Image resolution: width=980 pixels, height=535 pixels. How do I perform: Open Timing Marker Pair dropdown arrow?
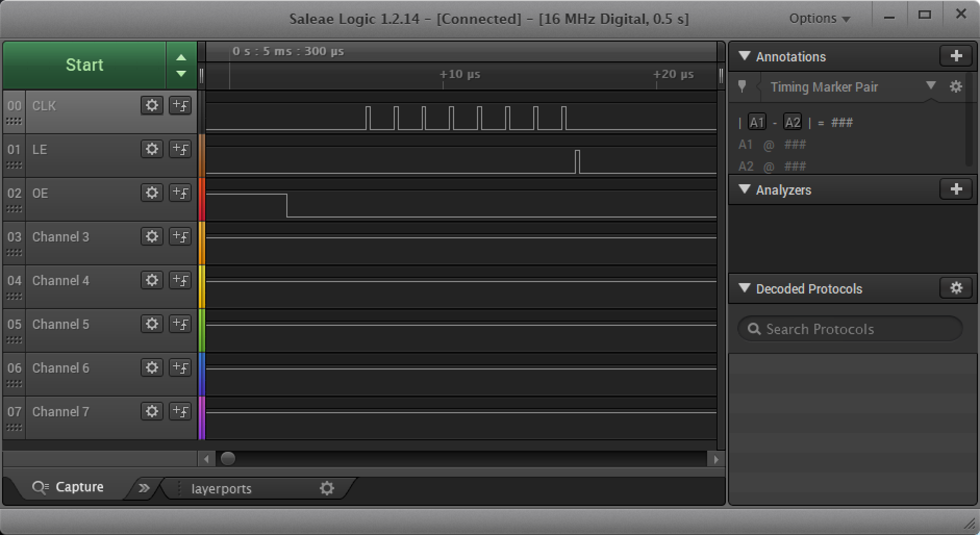point(931,85)
